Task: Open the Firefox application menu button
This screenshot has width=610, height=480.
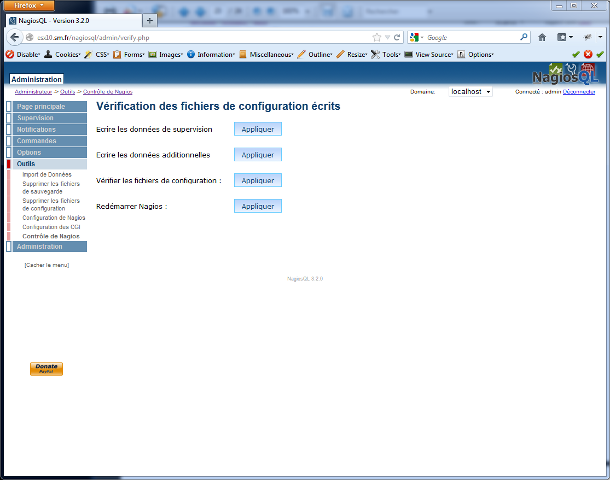Action: pyautogui.click(x=29, y=5)
